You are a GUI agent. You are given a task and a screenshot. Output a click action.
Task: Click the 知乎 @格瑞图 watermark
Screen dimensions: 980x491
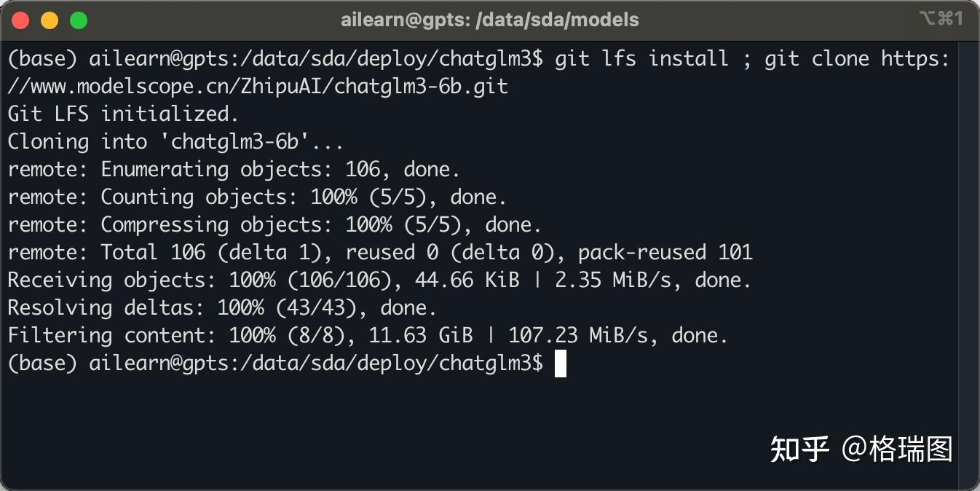coord(861,449)
